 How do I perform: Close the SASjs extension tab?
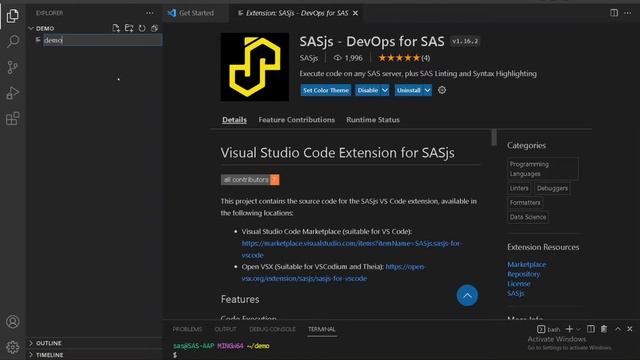tap(356, 13)
